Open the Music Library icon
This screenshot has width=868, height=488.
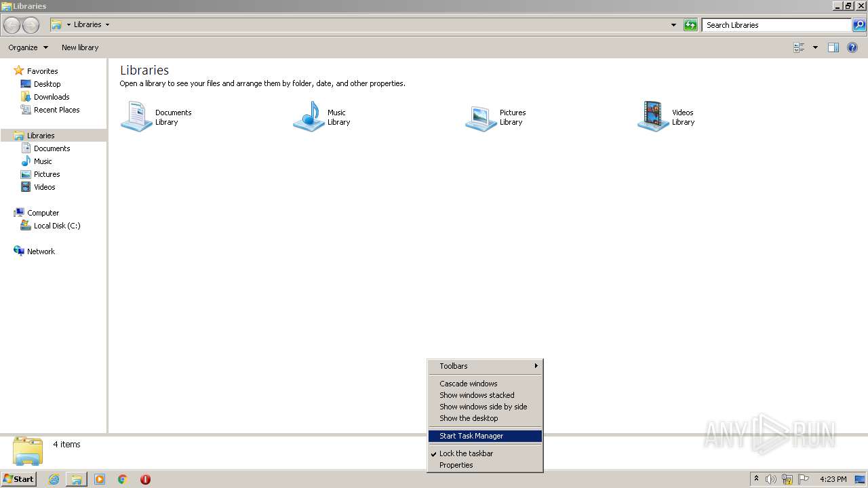tap(309, 117)
